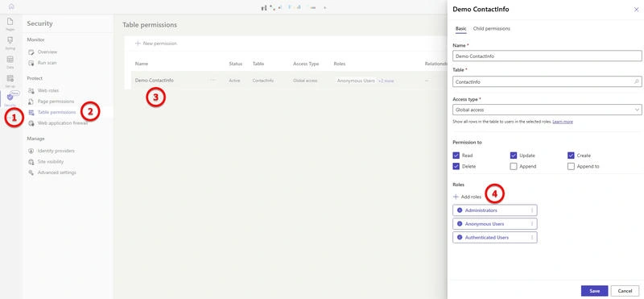
Task: Sort by the Status column header
Action: [x=235, y=64]
